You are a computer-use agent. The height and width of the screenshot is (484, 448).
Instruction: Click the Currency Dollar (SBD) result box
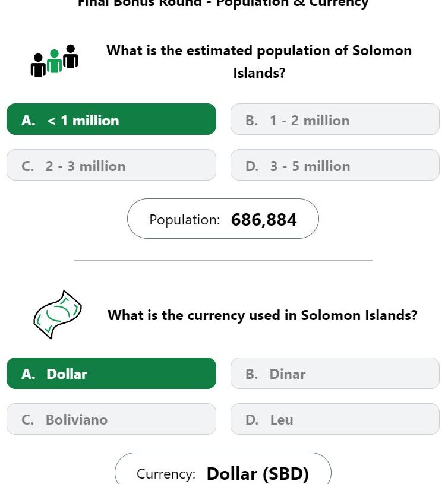223,469
